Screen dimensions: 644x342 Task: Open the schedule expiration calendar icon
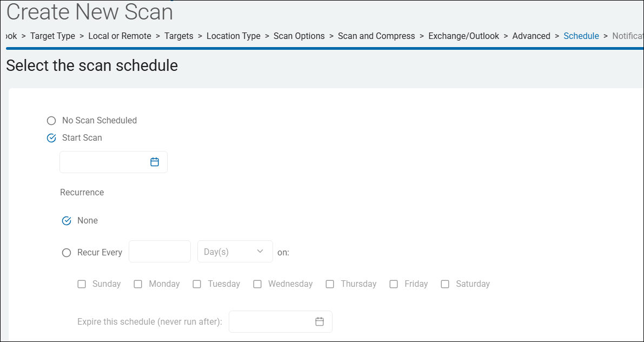(320, 321)
